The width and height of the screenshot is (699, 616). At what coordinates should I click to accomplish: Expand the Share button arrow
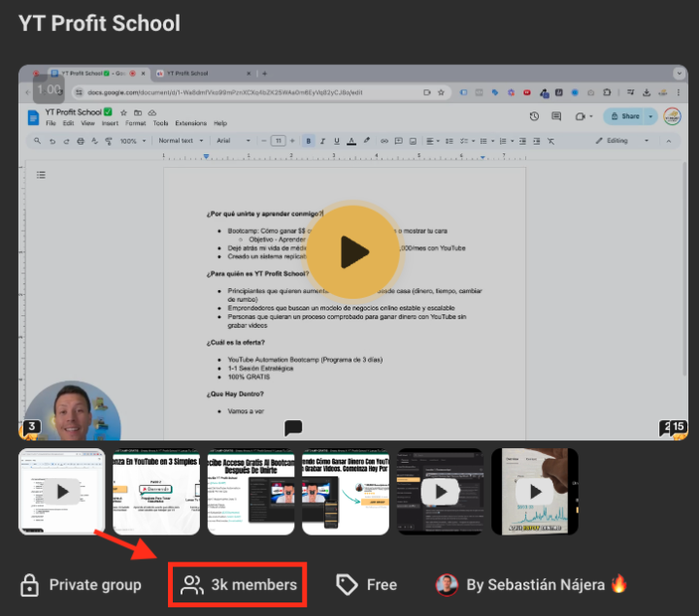[x=650, y=116]
